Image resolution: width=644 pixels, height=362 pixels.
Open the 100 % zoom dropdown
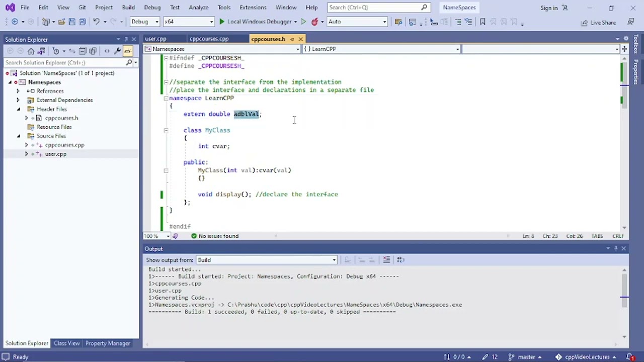[x=156, y=236]
